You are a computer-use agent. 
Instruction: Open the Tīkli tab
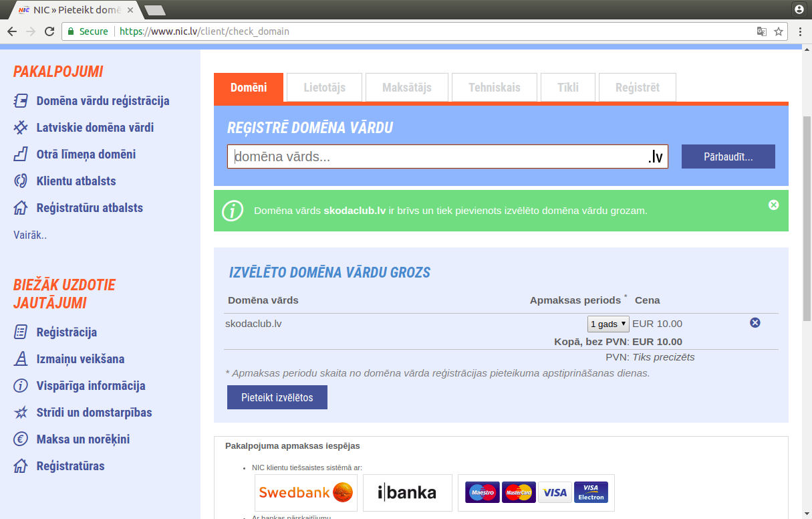pyautogui.click(x=568, y=88)
